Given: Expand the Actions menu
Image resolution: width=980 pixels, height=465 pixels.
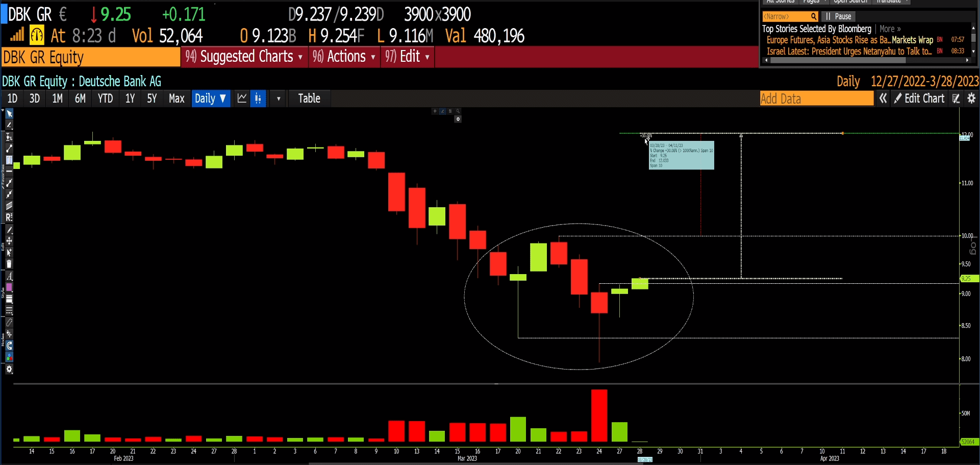Looking at the screenshot, I should [345, 57].
